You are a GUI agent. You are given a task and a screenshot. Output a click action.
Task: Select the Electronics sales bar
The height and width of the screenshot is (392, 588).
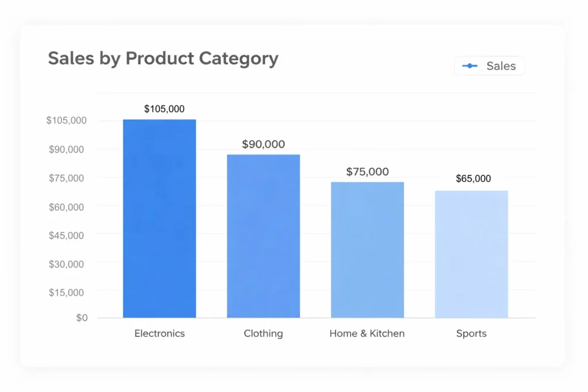point(159,218)
